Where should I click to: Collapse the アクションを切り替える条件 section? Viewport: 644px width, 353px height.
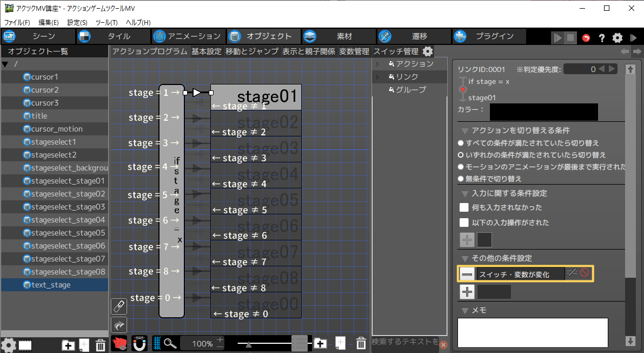tap(464, 130)
